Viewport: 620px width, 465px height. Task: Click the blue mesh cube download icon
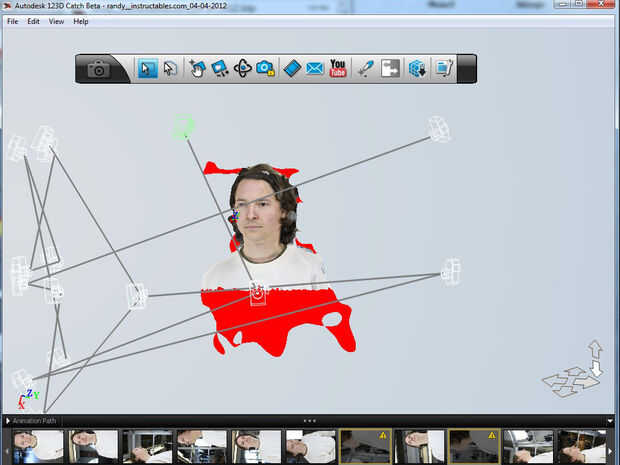click(x=417, y=68)
